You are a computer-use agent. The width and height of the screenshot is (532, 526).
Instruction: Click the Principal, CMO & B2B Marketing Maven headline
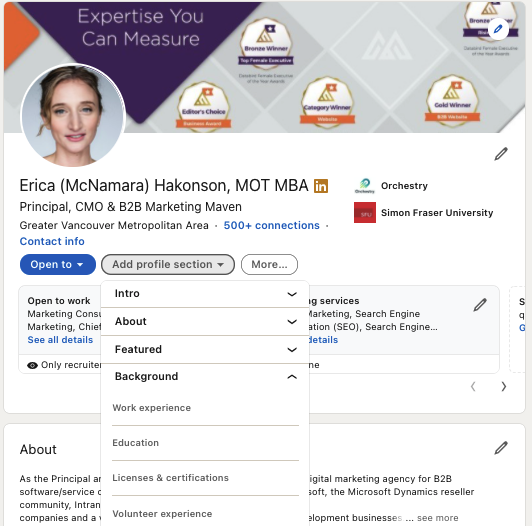click(x=131, y=207)
